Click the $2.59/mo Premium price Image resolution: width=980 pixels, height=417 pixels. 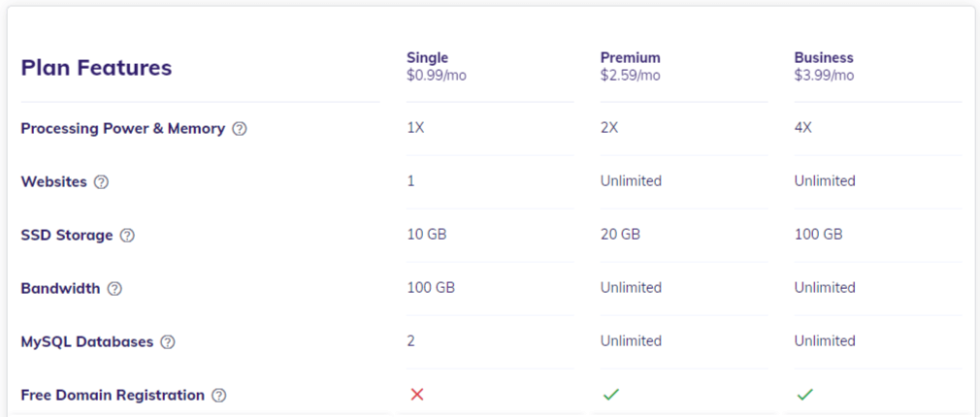point(630,76)
